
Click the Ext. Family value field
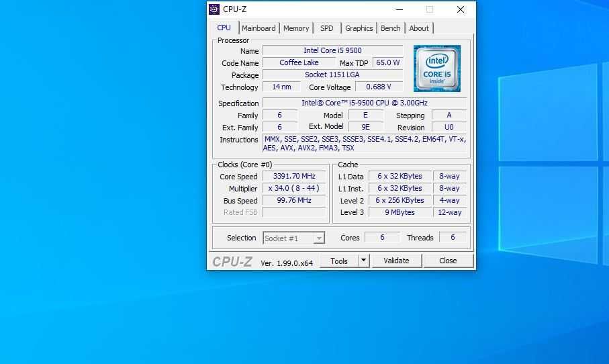click(x=279, y=127)
